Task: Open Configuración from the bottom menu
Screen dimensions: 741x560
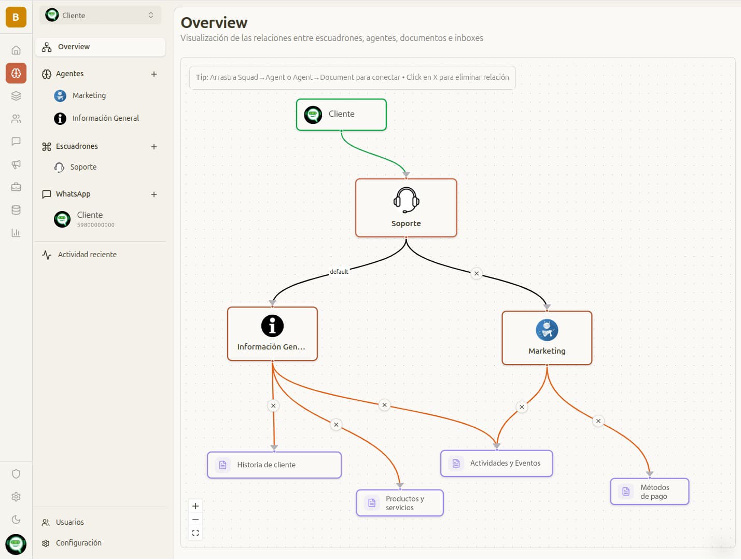Action: coord(78,543)
